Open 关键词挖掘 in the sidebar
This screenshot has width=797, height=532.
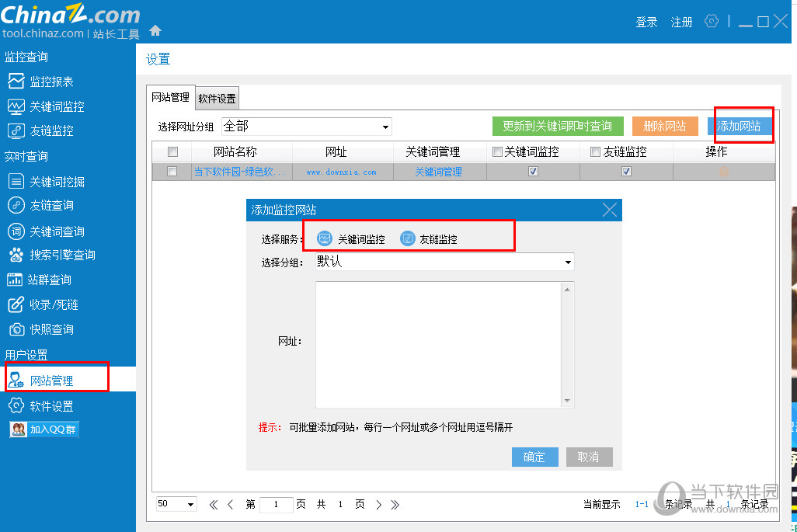47,182
